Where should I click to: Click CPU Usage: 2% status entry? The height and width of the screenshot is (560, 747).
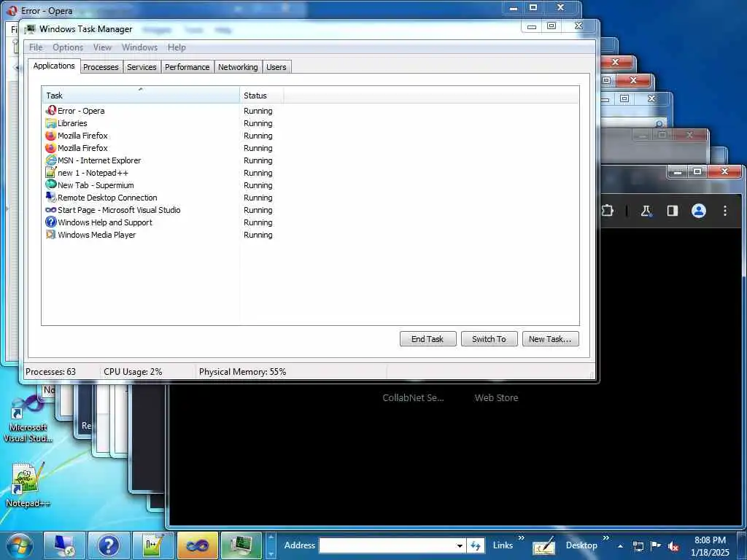coord(133,372)
